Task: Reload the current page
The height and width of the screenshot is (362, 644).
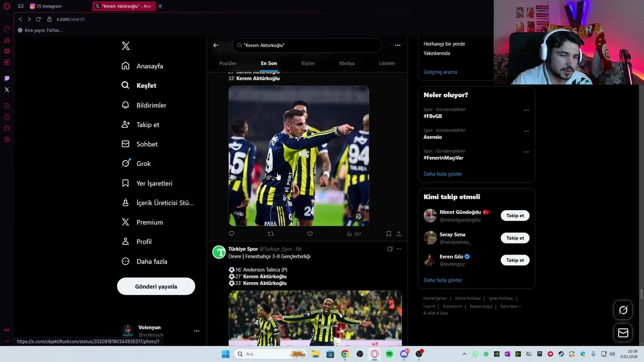Action: (x=38, y=19)
